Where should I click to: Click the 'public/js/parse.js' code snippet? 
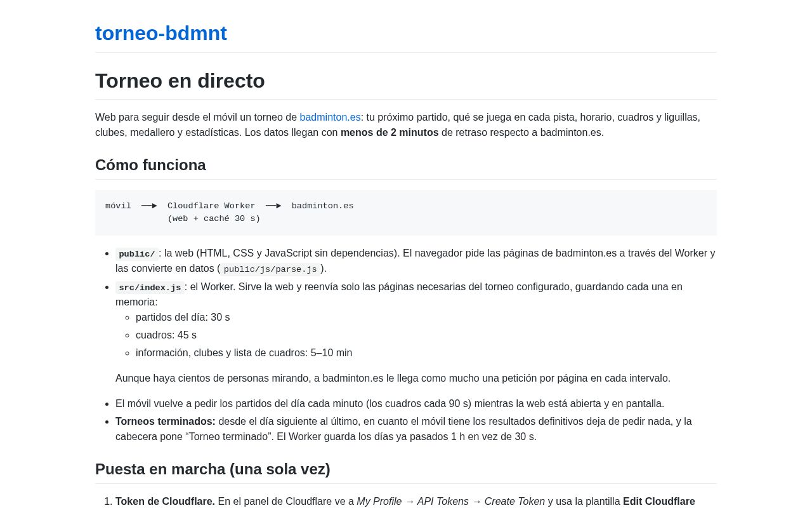tap(270, 269)
